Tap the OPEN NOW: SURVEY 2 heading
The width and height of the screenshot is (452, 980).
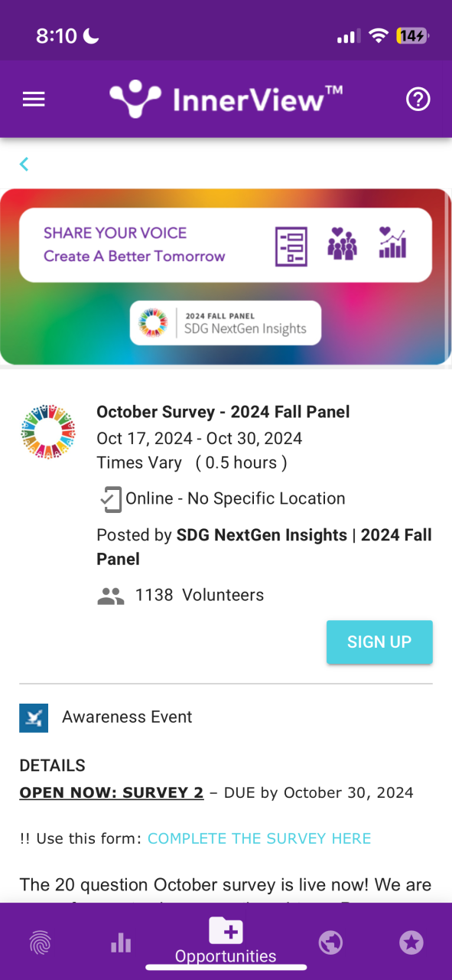(112, 792)
